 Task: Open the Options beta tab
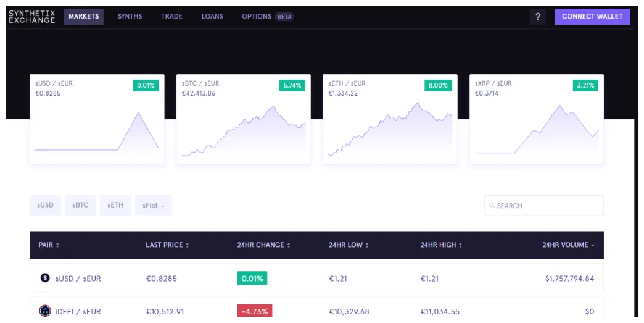pos(268,17)
